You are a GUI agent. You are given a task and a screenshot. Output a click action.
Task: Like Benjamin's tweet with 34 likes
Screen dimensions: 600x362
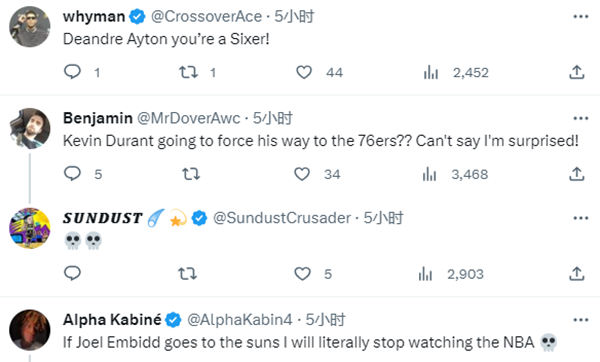(x=302, y=174)
